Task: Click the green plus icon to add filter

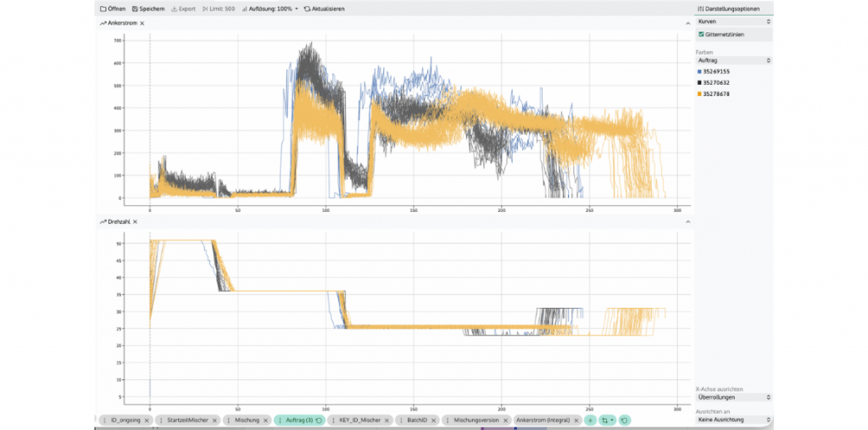Action: pyautogui.click(x=590, y=420)
